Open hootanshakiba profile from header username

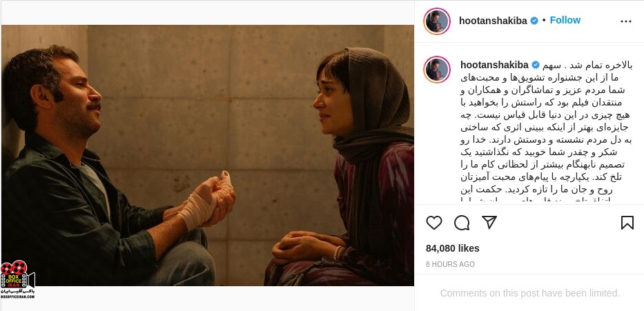[x=493, y=21]
